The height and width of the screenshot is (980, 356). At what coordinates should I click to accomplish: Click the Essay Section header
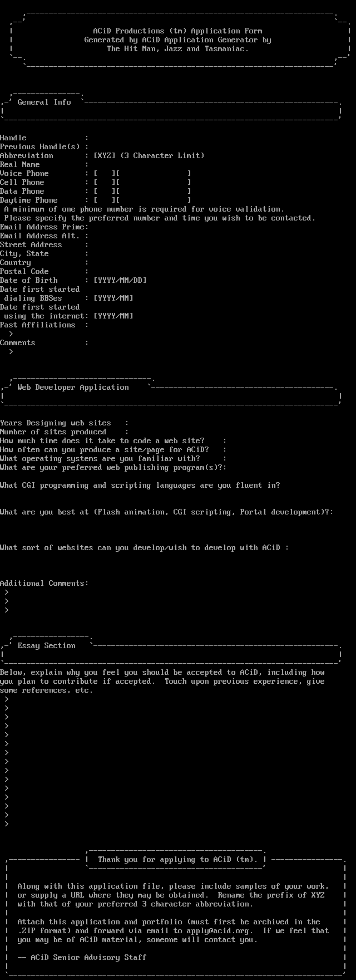(x=46, y=646)
